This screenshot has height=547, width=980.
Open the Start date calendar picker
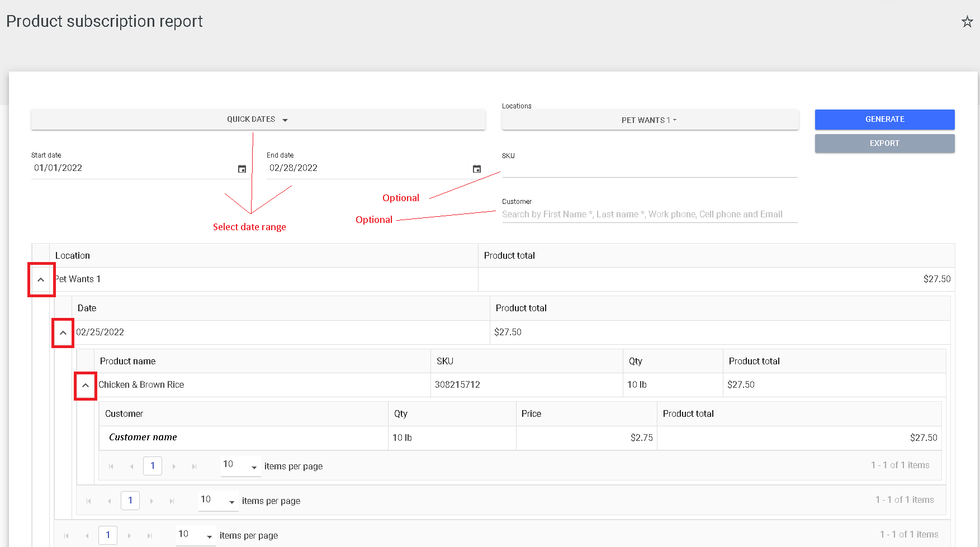(242, 168)
